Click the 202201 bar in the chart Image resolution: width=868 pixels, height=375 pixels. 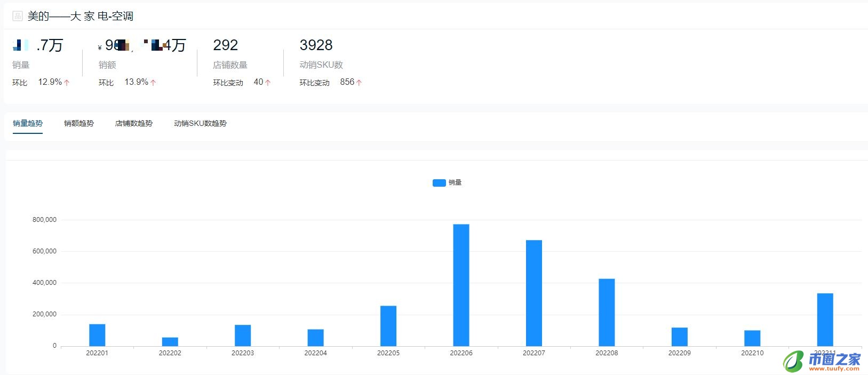[x=97, y=334]
